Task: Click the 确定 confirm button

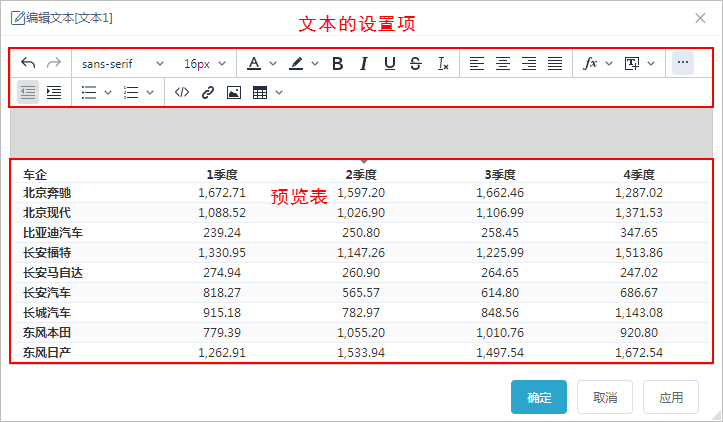Action: [x=539, y=397]
